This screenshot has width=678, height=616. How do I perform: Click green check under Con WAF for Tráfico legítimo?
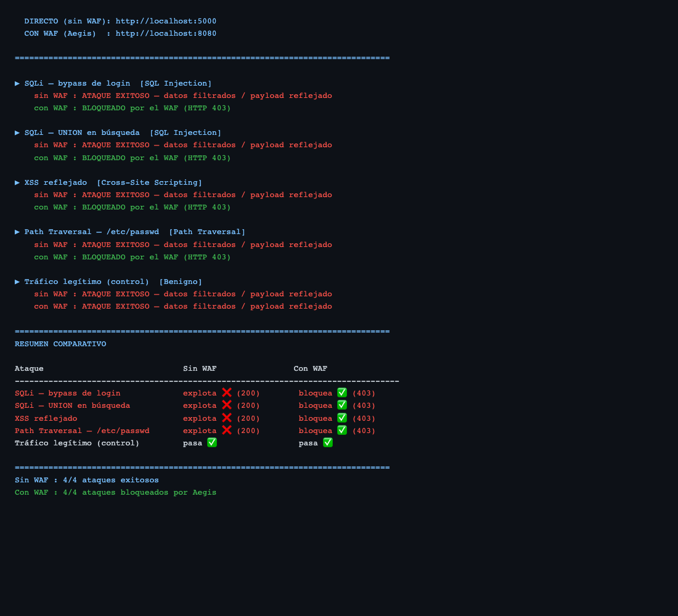pos(328,443)
